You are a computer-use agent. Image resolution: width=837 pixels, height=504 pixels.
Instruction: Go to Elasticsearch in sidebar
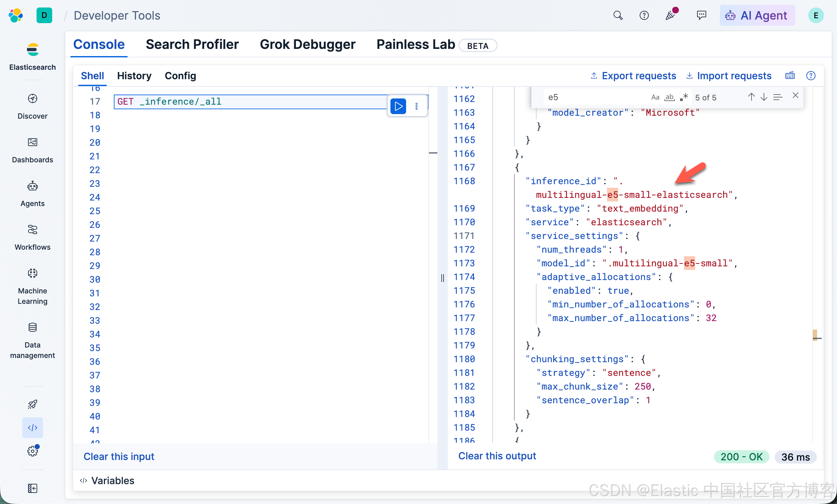32,56
